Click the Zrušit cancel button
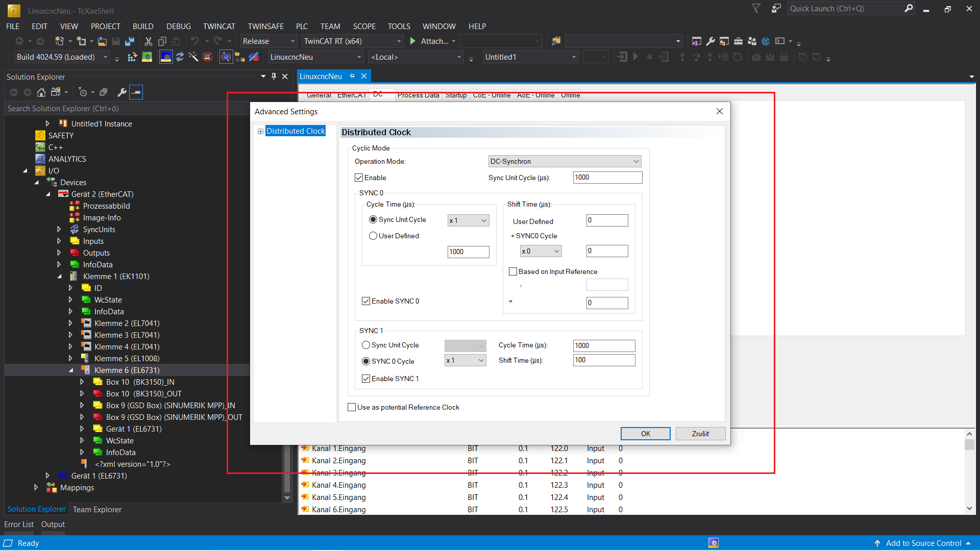Viewport: 980px width, 551px height. (700, 434)
